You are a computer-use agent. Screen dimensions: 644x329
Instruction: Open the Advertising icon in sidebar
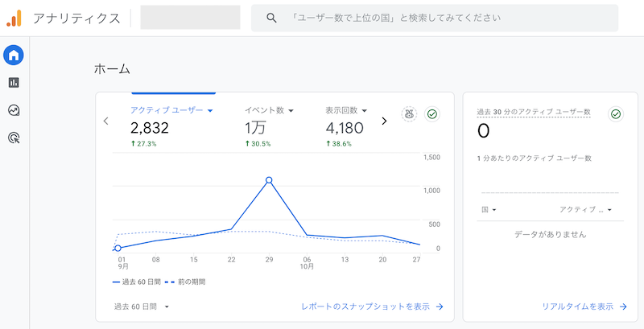14,138
